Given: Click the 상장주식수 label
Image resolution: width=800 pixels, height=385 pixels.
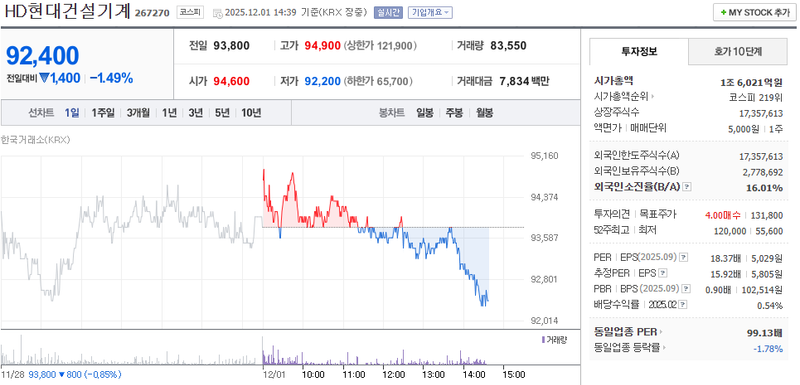Looking at the screenshot, I should (617, 112).
